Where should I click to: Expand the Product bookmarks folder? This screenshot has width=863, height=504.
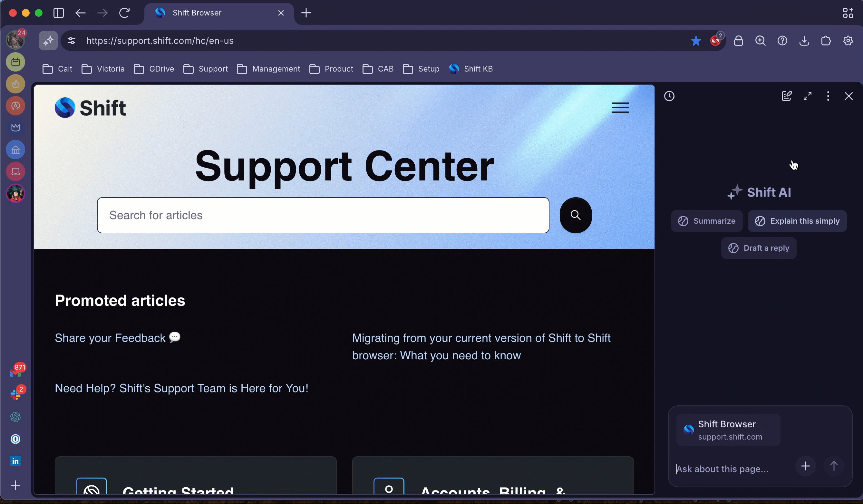(x=331, y=69)
